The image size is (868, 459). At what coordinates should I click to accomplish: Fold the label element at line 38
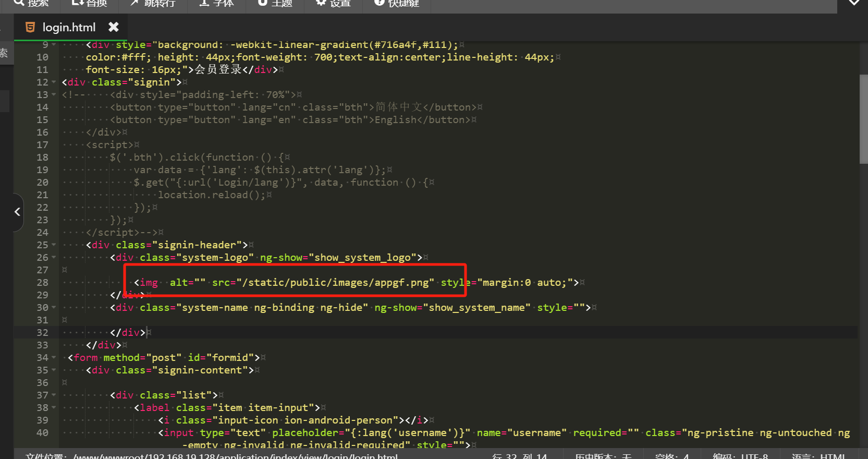tap(54, 408)
